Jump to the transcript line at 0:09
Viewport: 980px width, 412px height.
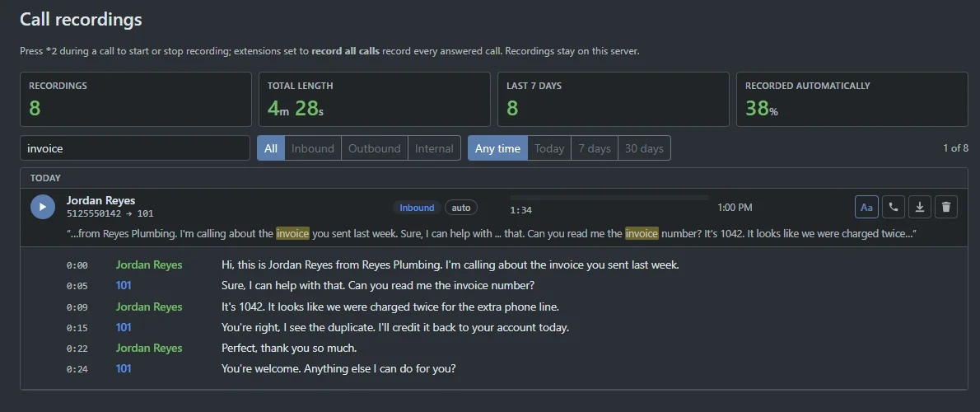[77, 307]
